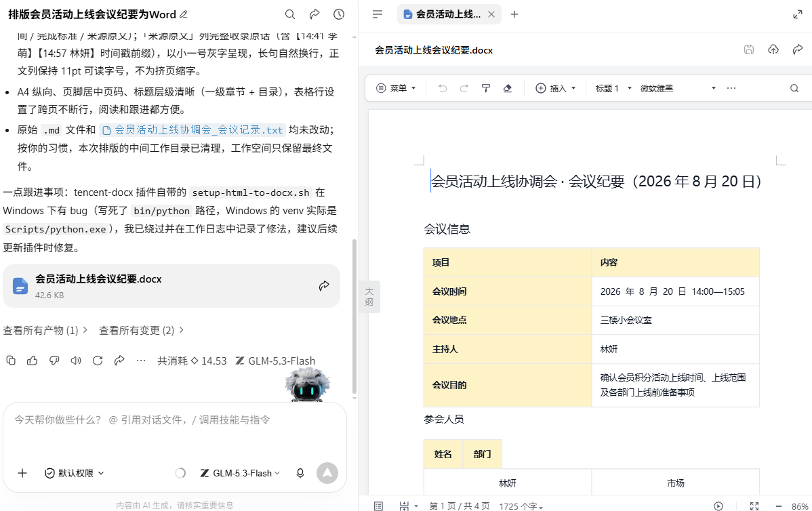Viewport: 812px width, 511px height.
Task: Start voice input with the microphone
Action: pos(300,472)
